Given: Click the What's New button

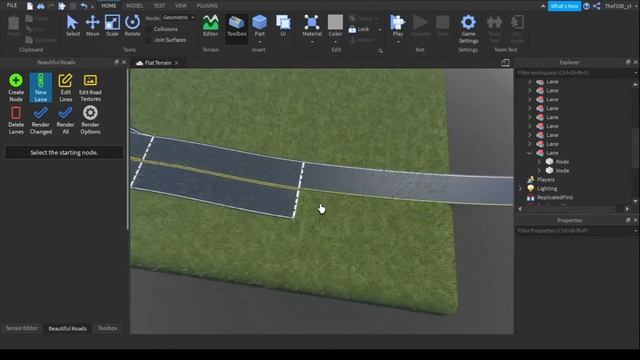Looking at the screenshot, I should tap(564, 6).
